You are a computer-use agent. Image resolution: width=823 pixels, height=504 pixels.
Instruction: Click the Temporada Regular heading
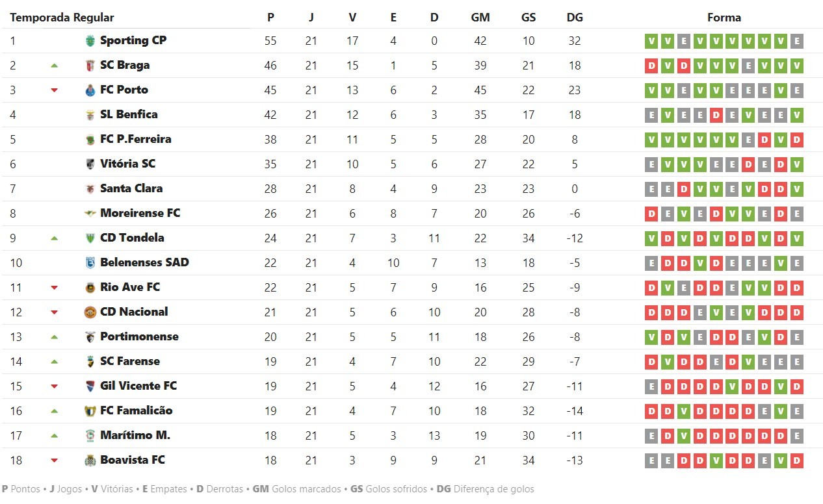(62, 18)
